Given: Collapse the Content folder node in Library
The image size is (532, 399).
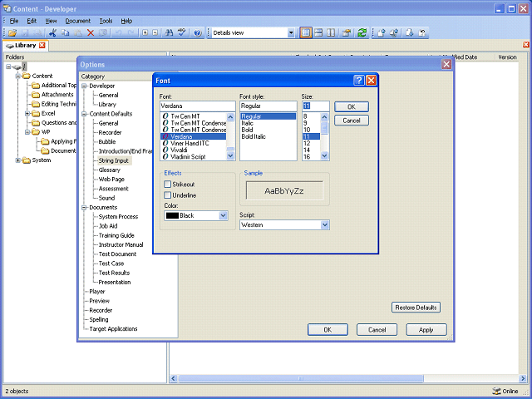Looking at the screenshot, I should (18, 76).
